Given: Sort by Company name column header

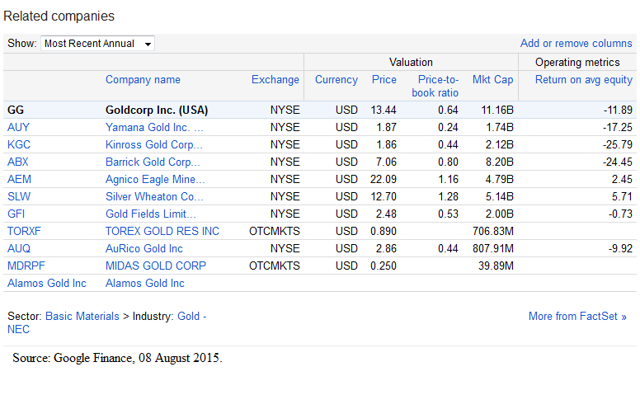Looking at the screenshot, I should coord(143,80).
